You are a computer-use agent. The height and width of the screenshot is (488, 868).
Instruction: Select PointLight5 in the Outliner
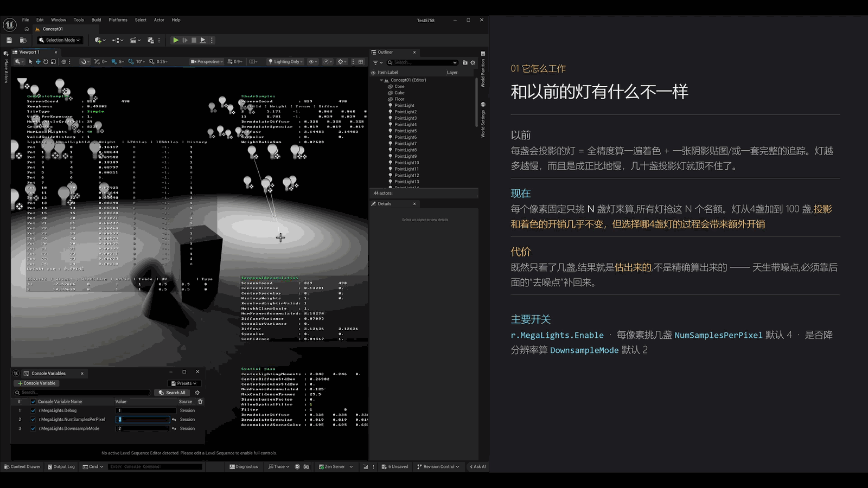[406, 131]
